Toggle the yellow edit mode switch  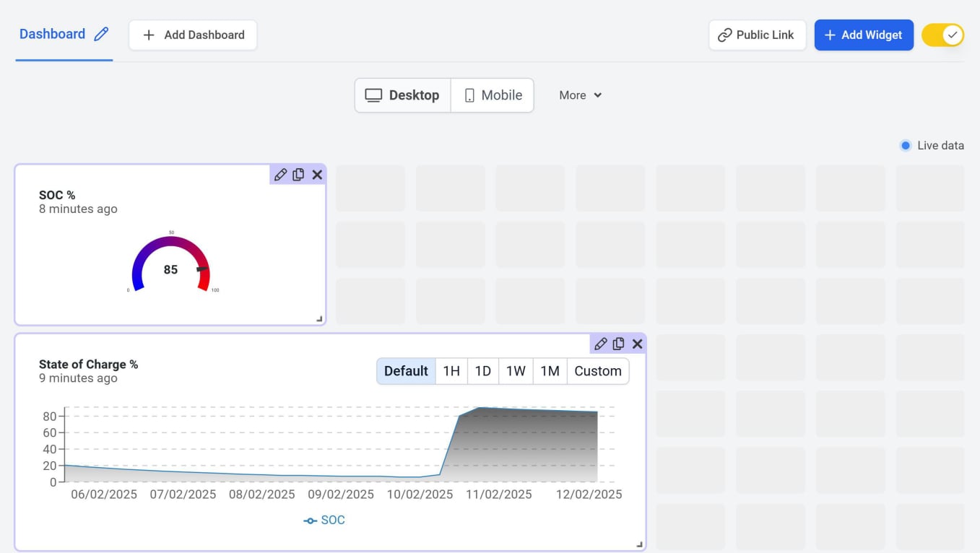[x=942, y=35]
